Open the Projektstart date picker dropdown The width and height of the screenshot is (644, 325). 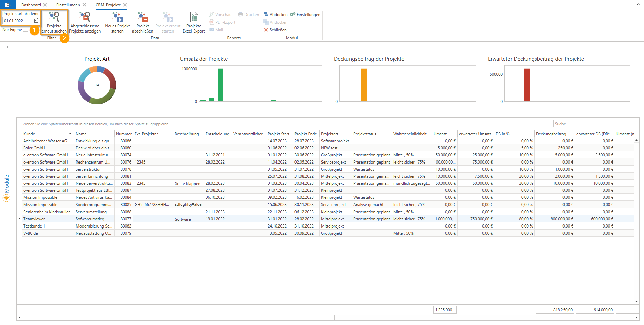(36, 21)
